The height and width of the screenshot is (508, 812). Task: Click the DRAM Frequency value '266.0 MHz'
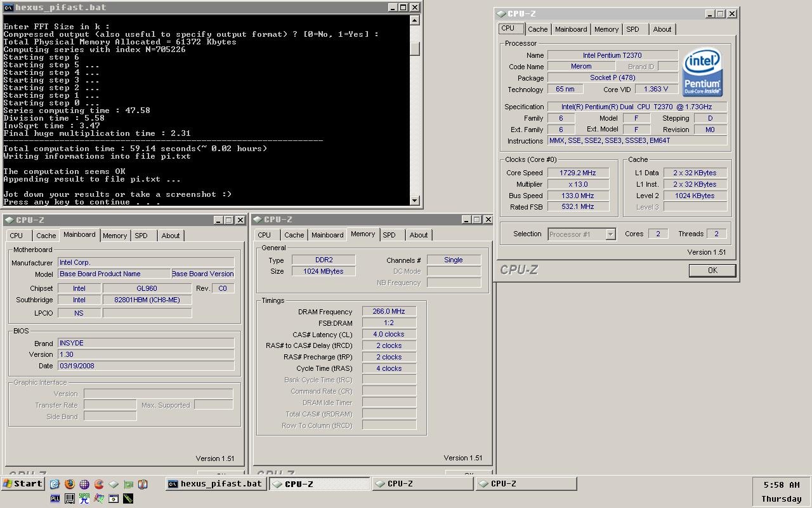389,312
